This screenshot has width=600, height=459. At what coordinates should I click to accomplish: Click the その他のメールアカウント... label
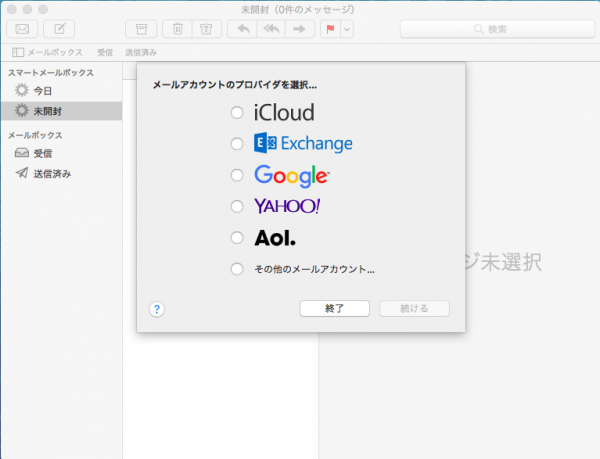tap(315, 269)
